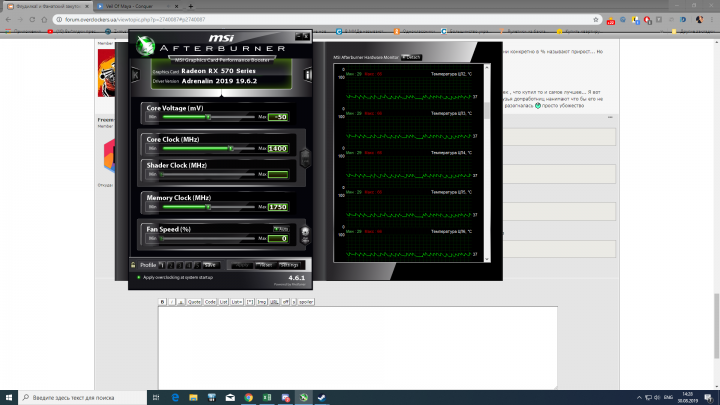Go to the Chrome home page
The height and width of the screenshot is (405, 720).
pos(44,19)
